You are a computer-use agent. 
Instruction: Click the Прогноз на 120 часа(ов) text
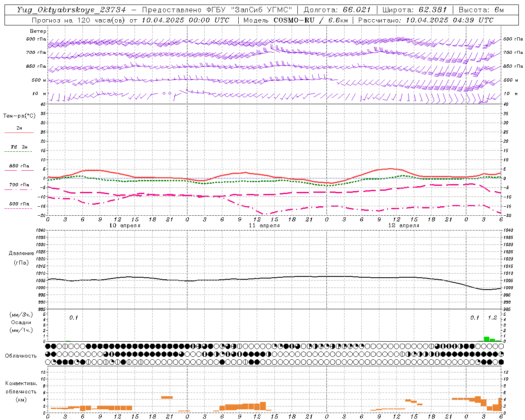pyautogui.click(x=79, y=20)
